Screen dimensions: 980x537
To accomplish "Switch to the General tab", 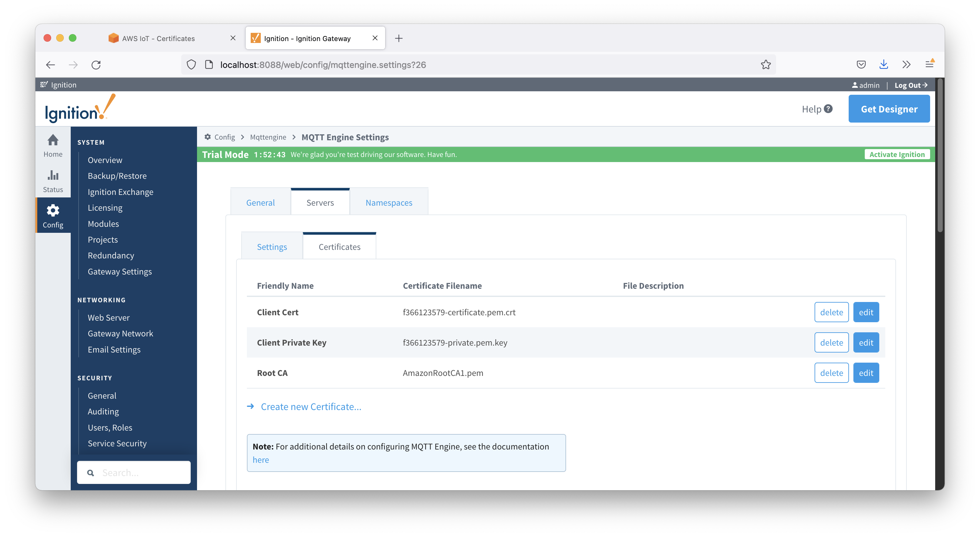I will [260, 202].
